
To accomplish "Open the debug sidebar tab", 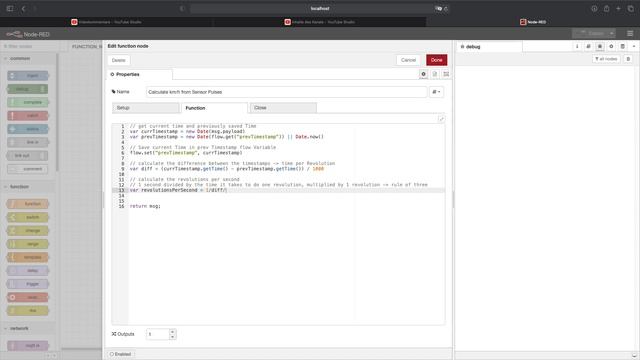I will (489, 47).
